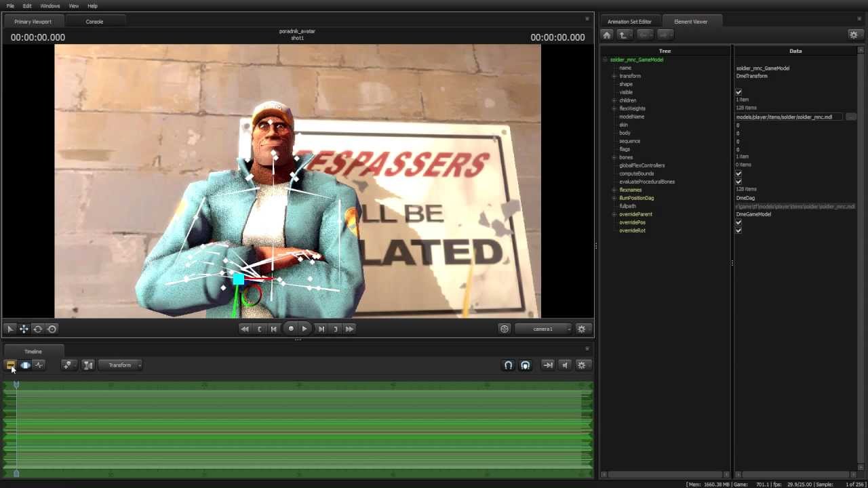Click the modelName path input field

789,117
